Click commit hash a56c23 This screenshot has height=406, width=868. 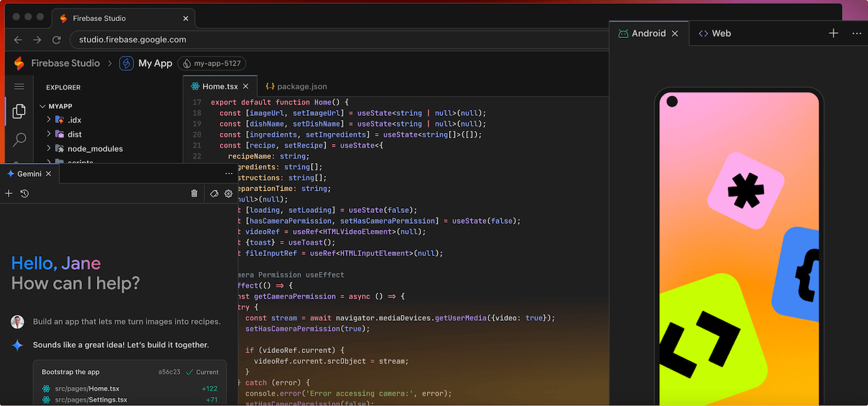[x=169, y=372]
